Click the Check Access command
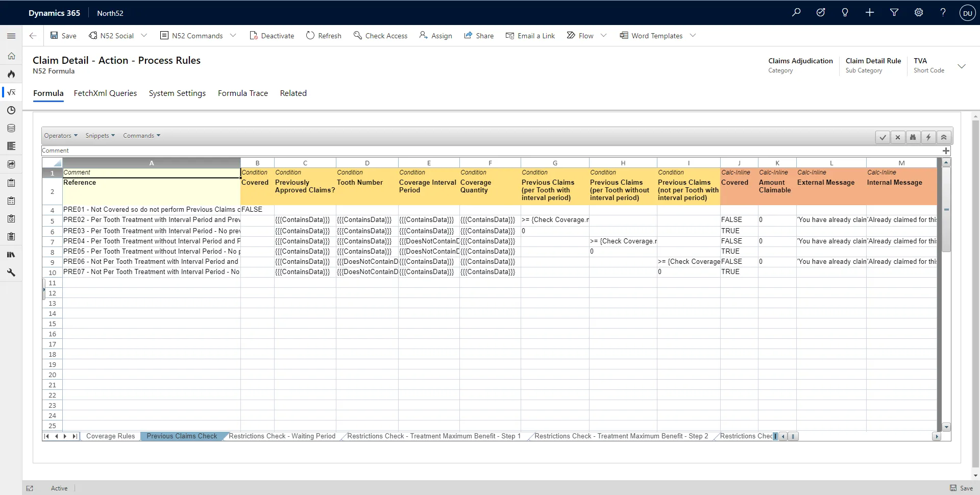980x495 pixels. click(380, 36)
